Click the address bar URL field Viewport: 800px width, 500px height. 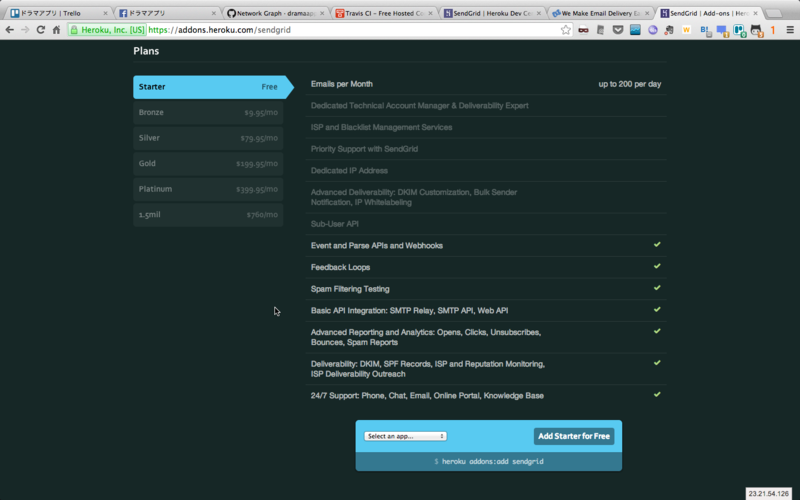pos(352,30)
